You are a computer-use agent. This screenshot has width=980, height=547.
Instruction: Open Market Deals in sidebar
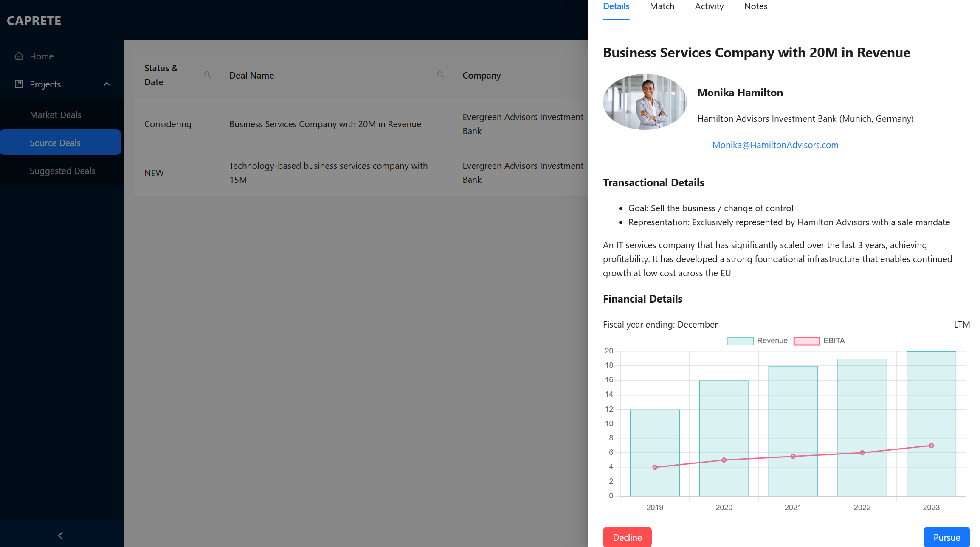55,115
